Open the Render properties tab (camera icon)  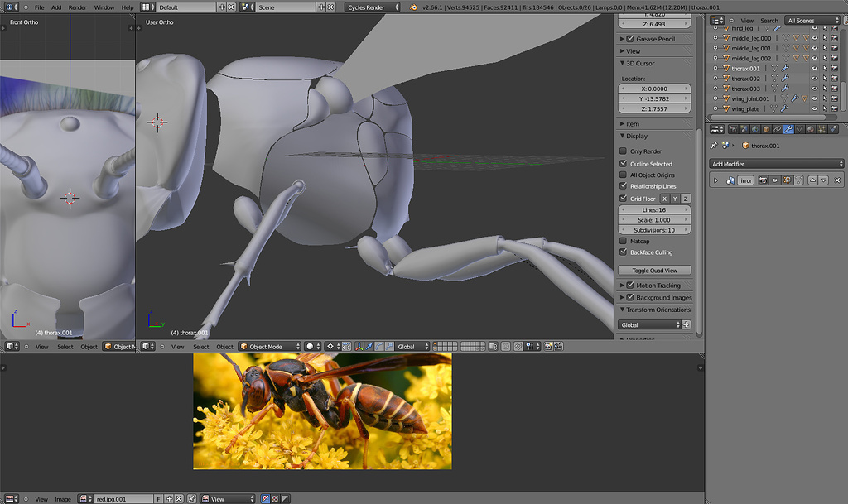pyautogui.click(x=733, y=129)
